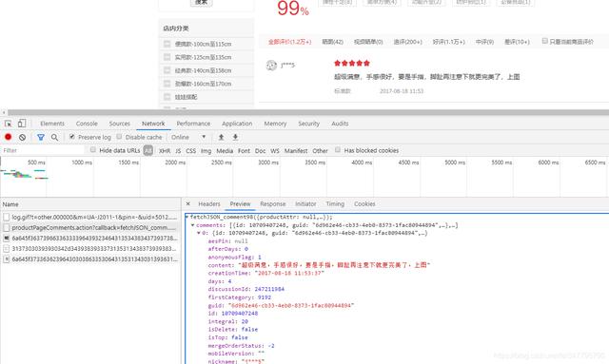Filter requests by XHR type
Viewport: 609px width, 364px height.
click(x=165, y=150)
